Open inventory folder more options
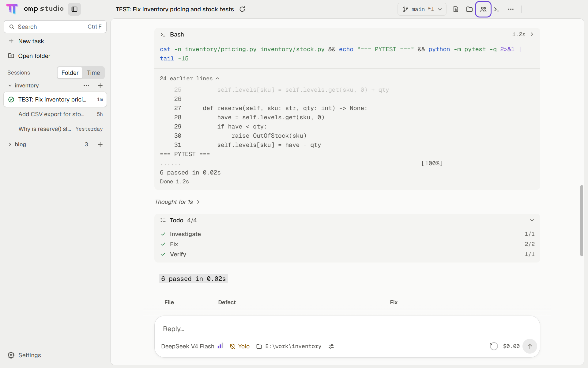Viewport: 588px width, 368px height. click(86, 86)
